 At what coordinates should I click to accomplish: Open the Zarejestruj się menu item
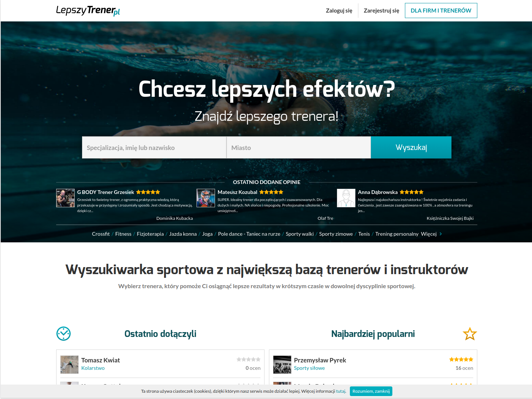click(382, 11)
